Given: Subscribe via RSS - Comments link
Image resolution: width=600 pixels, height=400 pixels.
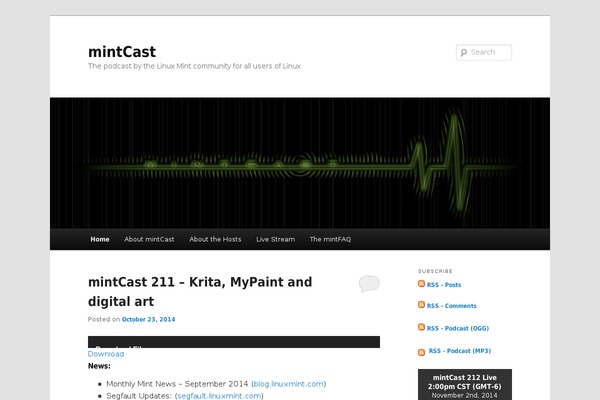Looking at the screenshot, I should click(x=452, y=306).
